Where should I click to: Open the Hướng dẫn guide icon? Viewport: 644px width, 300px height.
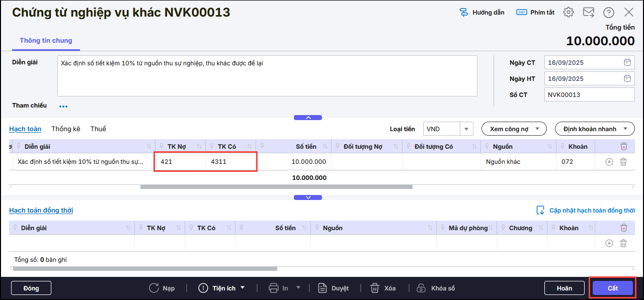pyautogui.click(x=463, y=13)
